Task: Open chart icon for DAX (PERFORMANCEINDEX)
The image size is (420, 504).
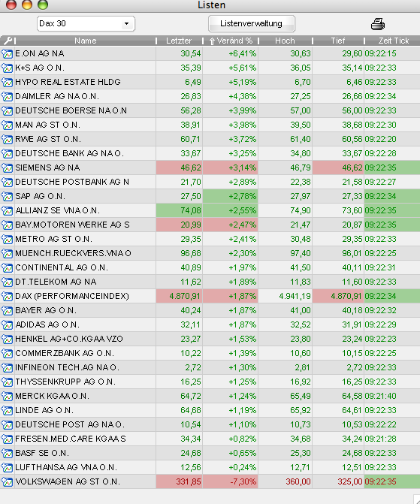Action: pyautogui.click(x=7, y=296)
